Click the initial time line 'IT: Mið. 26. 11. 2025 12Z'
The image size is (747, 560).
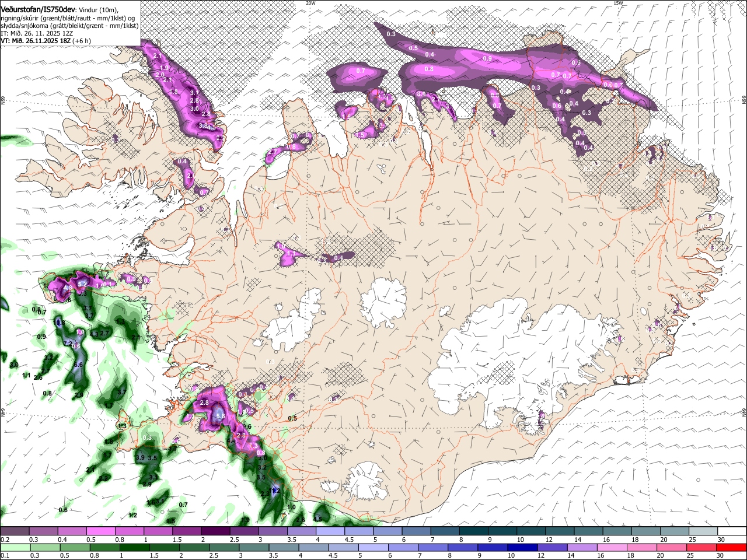(x=37, y=33)
